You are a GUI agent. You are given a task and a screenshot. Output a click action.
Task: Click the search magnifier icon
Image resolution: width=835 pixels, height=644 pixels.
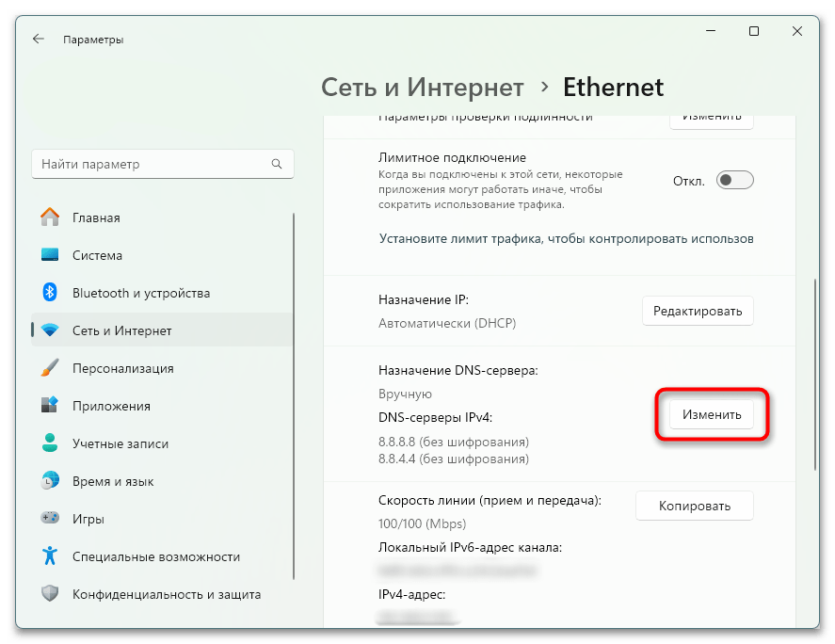tap(277, 164)
